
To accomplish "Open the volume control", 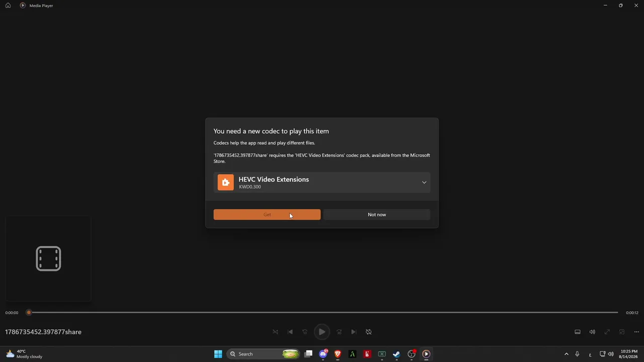I will (x=592, y=332).
